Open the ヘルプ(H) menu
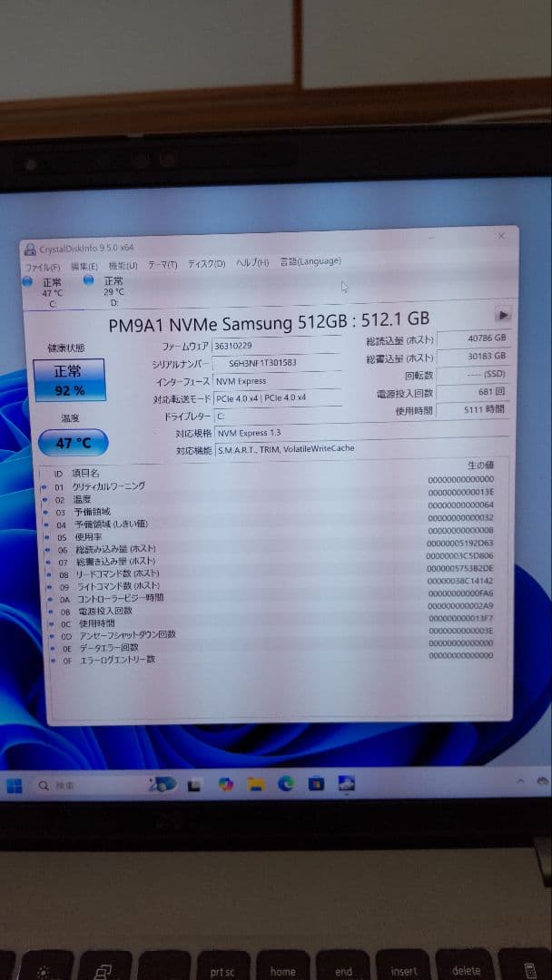The image size is (552, 980). 251,262
